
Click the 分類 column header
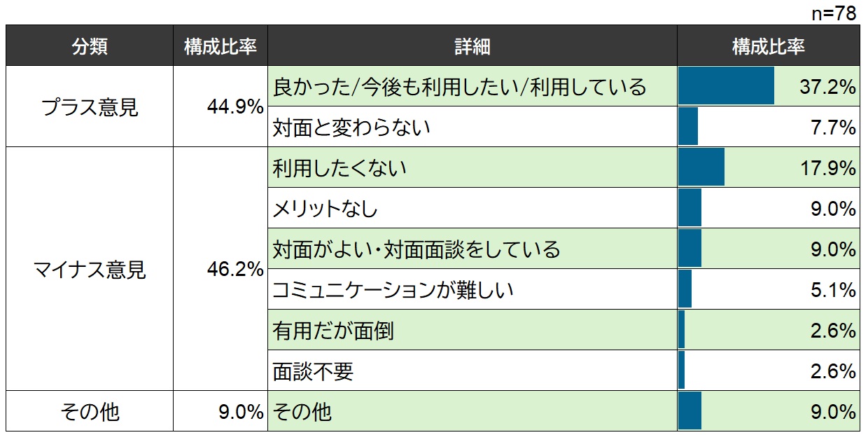90,46
